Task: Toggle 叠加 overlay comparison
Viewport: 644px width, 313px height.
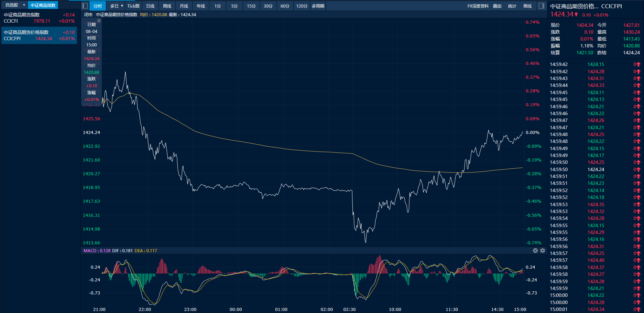Action: coord(497,6)
